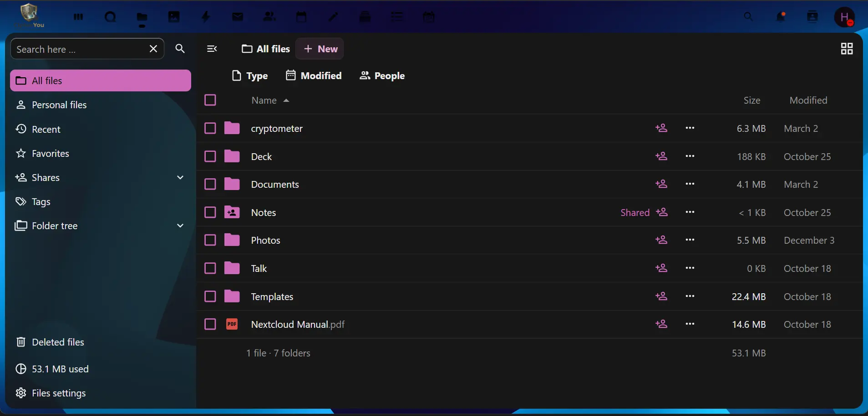Click the sidebar search magnifier button
The image size is (868, 416).
click(x=180, y=49)
